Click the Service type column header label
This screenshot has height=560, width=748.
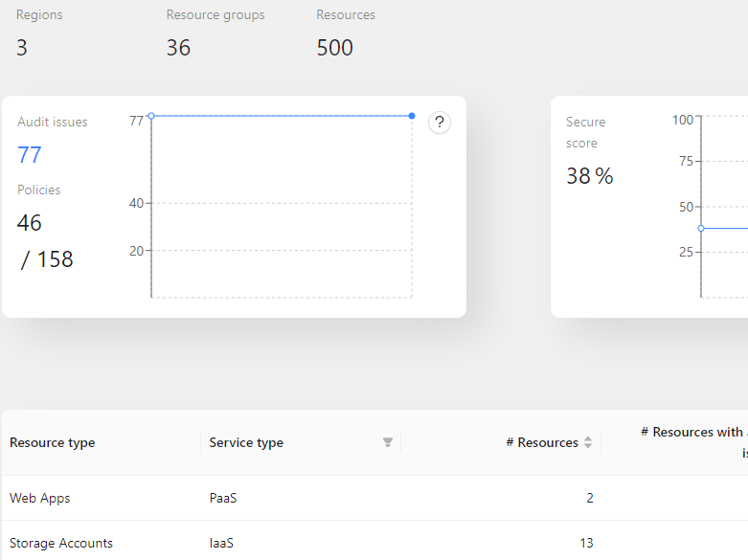click(x=246, y=442)
